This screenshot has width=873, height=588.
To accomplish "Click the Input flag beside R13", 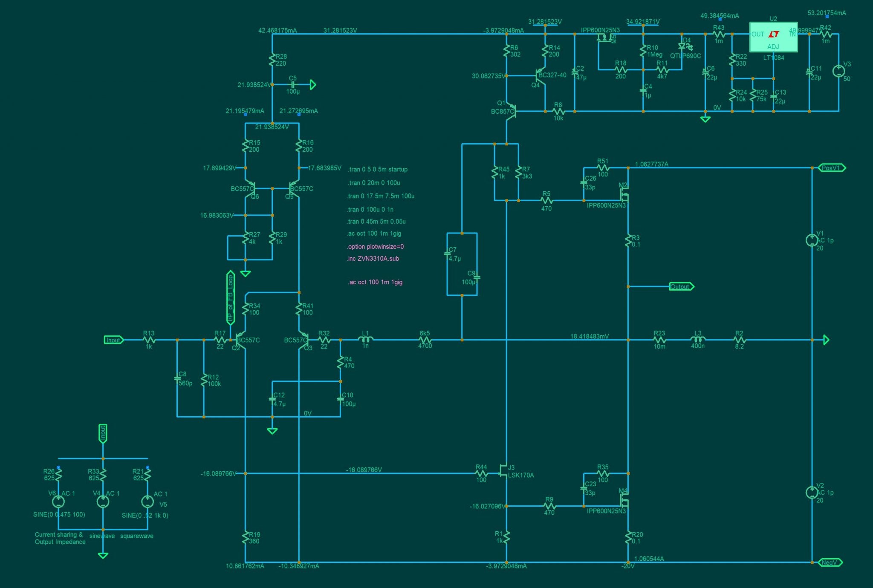I will (x=114, y=340).
